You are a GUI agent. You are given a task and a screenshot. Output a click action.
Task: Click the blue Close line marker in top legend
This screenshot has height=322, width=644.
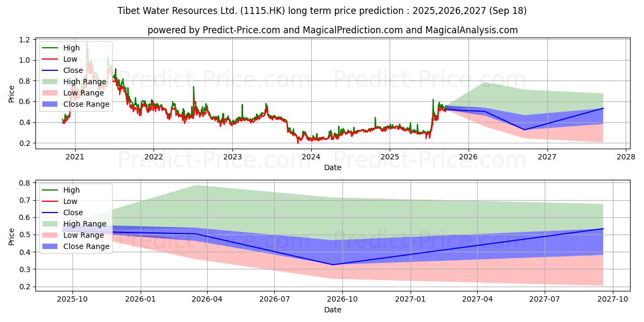click(51, 70)
